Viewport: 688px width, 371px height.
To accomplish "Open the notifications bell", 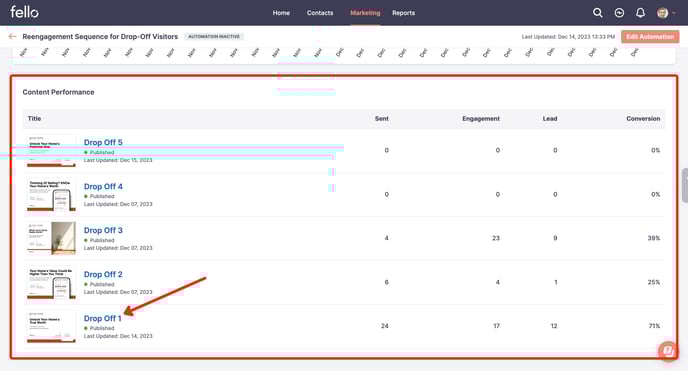I will coord(640,13).
